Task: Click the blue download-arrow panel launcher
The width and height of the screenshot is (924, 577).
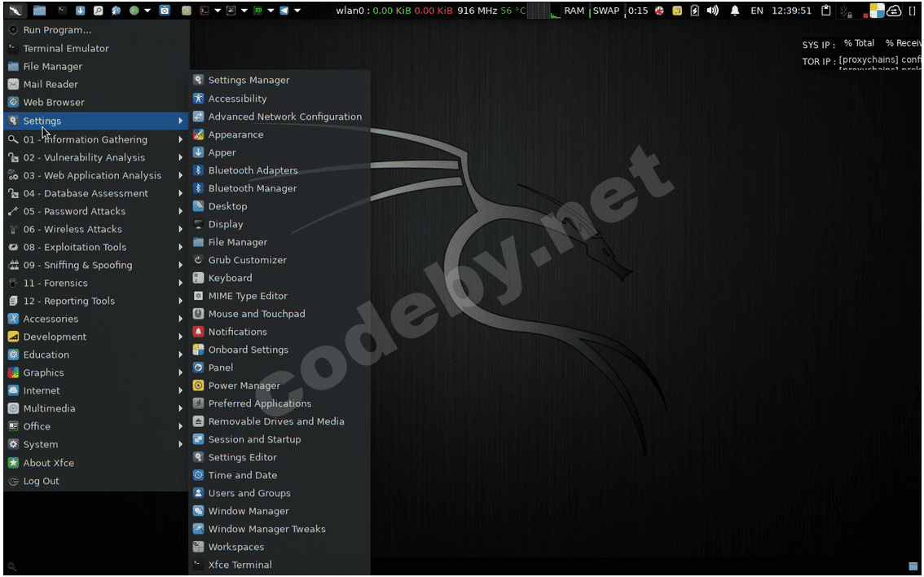Action: point(81,10)
